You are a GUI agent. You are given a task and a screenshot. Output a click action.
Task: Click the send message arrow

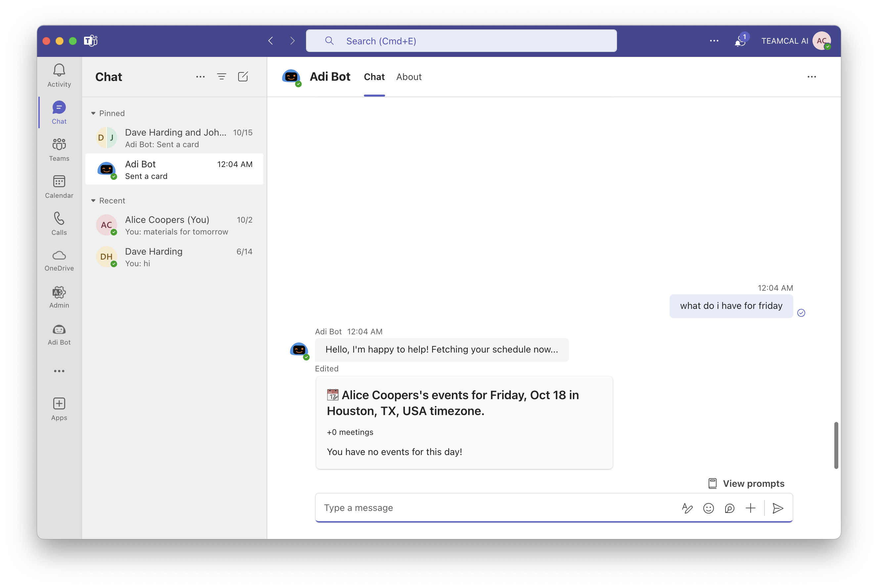pos(777,508)
